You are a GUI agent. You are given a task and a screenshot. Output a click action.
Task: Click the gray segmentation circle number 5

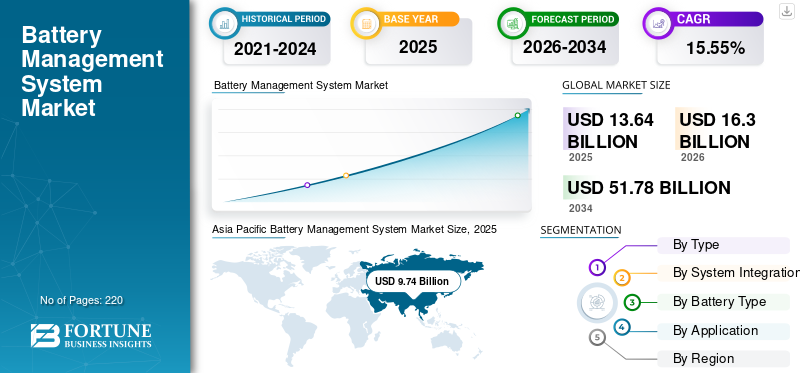pos(597,337)
